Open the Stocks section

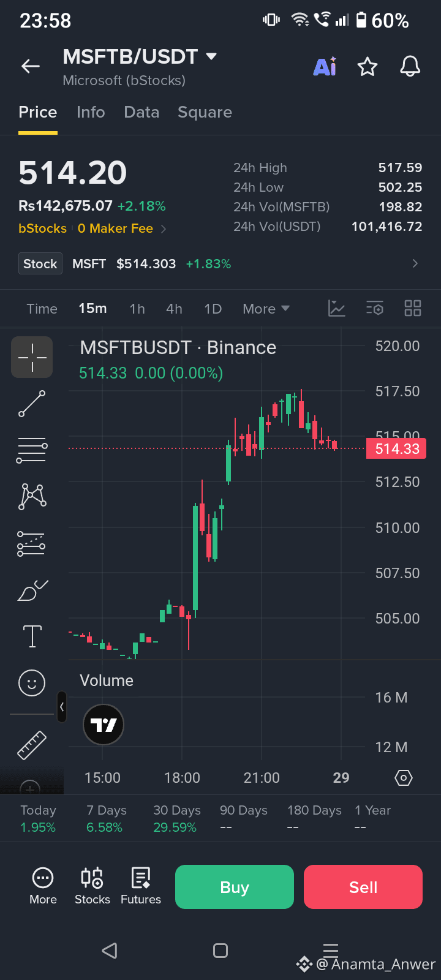(92, 886)
